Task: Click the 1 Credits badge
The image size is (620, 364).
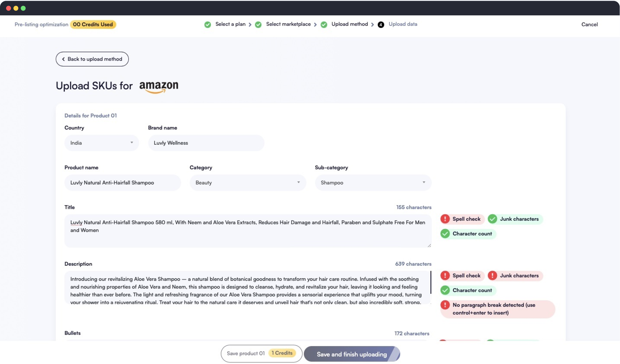Action: (282, 353)
